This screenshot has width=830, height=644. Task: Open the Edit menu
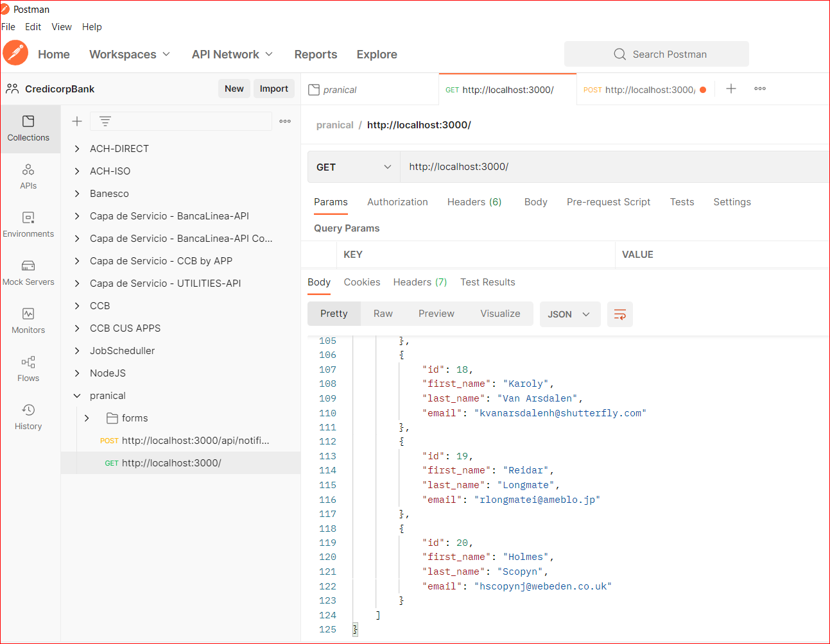(x=33, y=27)
